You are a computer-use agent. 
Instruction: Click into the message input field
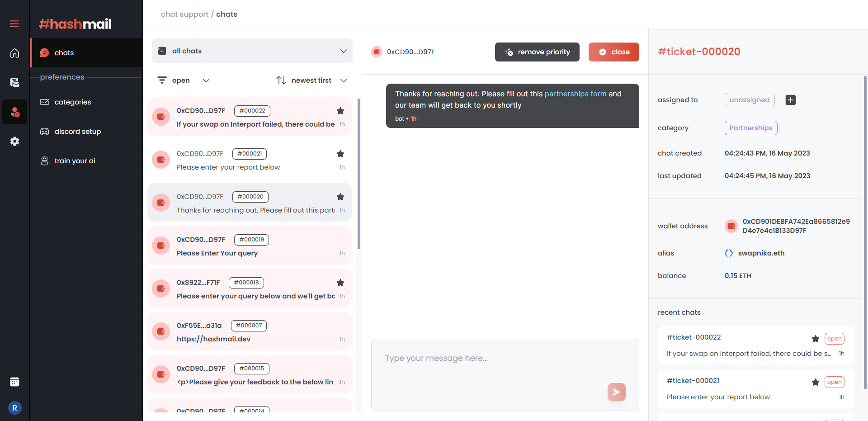[505, 375]
